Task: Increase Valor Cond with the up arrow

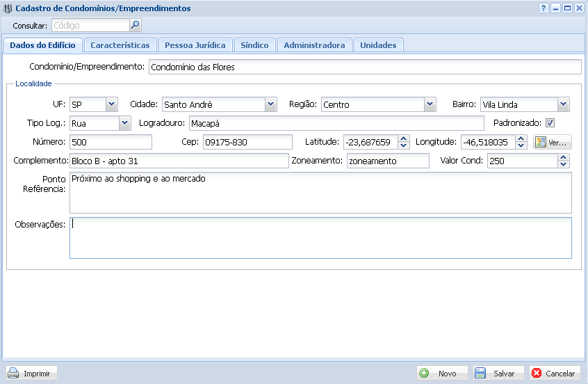Action: click(x=563, y=157)
